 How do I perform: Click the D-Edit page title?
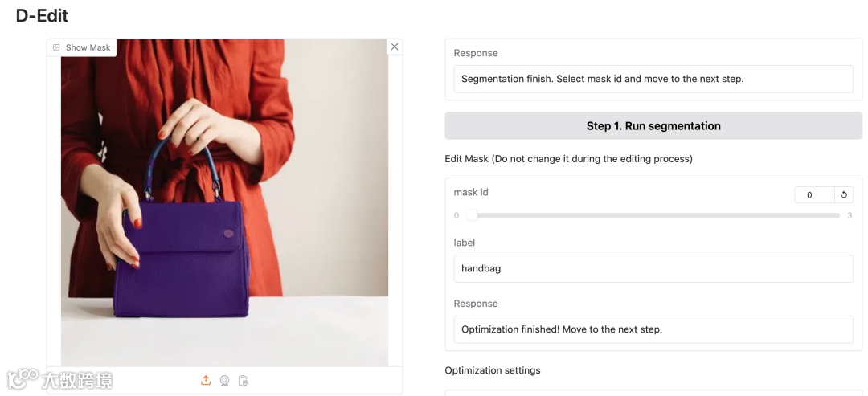pyautogui.click(x=42, y=16)
